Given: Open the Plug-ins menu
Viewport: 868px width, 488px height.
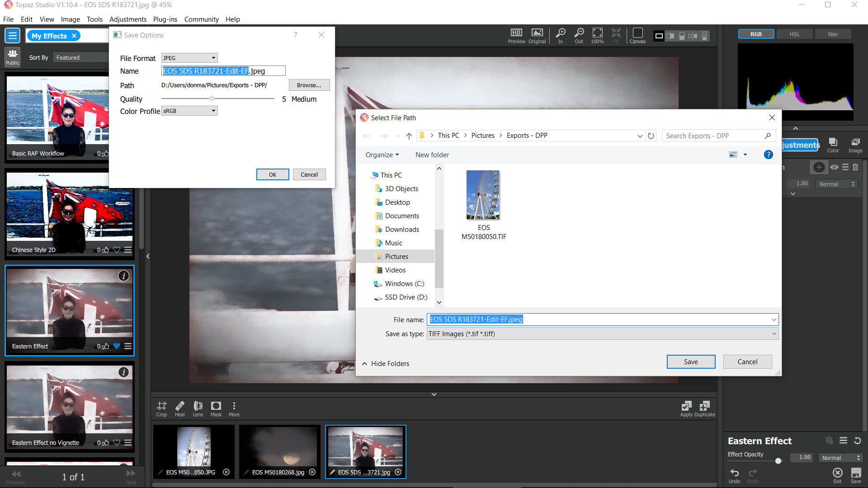Looking at the screenshot, I should (x=165, y=19).
